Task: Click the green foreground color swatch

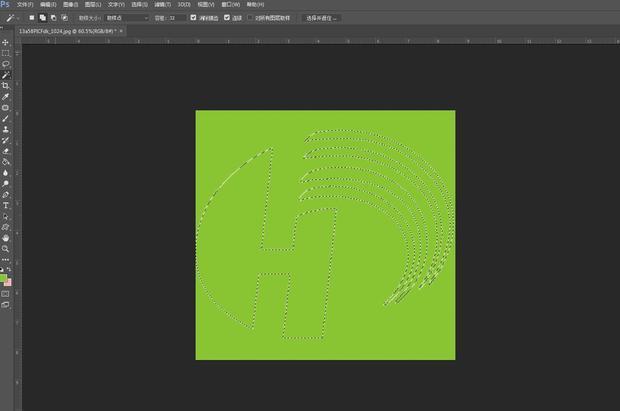Action: (5, 277)
